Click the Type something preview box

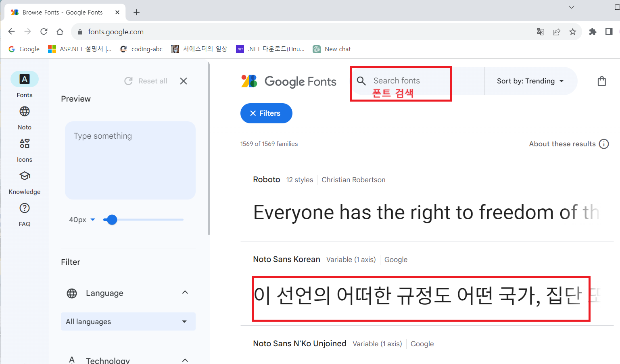point(130,160)
